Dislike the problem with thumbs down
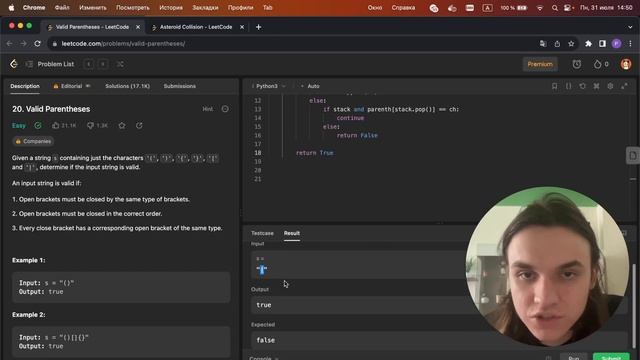Screen dimensions: 640x360 [x=91, y=125]
